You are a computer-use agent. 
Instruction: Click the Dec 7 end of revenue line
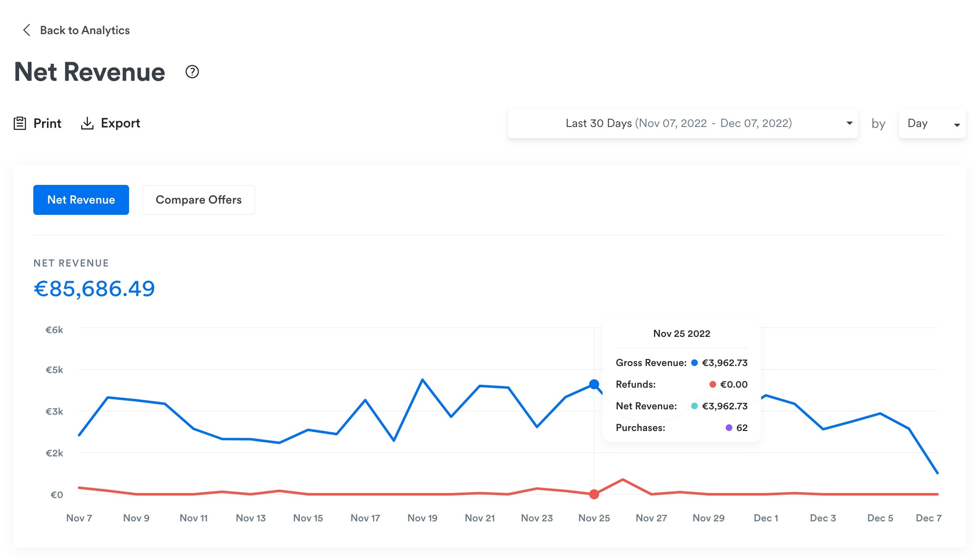[937, 473]
